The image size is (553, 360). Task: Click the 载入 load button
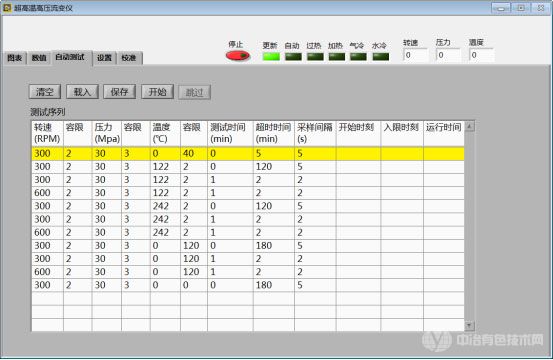(x=82, y=92)
